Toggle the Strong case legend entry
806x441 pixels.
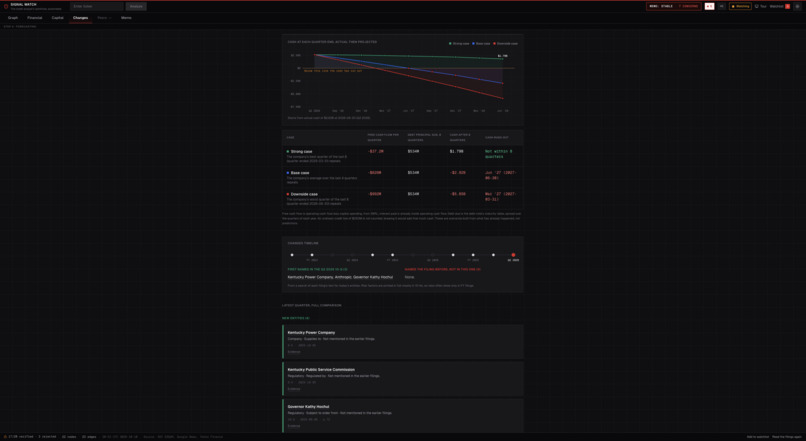click(459, 44)
